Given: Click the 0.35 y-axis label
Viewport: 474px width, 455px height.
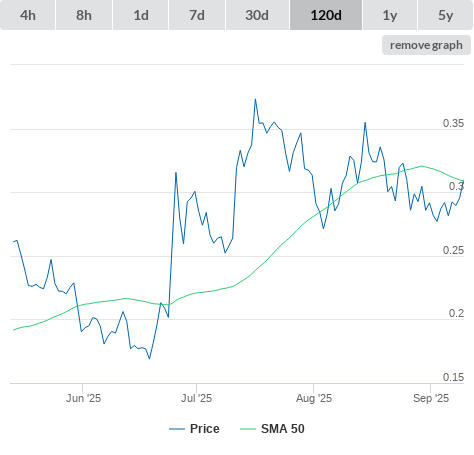Looking at the screenshot, I should (x=453, y=123).
